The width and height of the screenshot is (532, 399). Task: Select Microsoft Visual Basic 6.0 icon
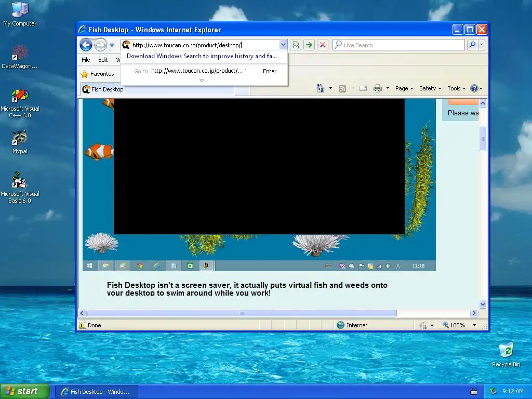[x=20, y=188]
